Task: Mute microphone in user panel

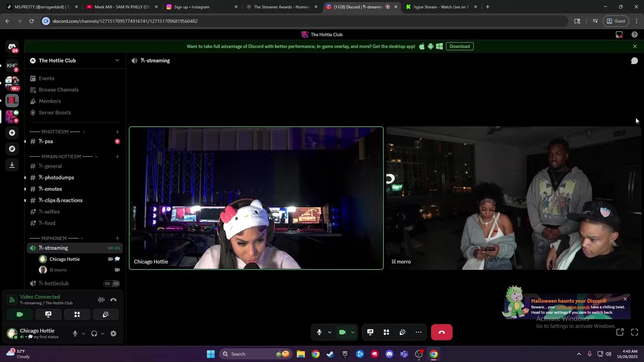Action: tap(75, 333)
